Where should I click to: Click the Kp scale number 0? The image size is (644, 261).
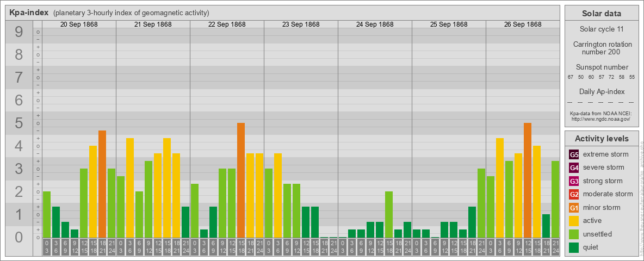click(19, 237)
